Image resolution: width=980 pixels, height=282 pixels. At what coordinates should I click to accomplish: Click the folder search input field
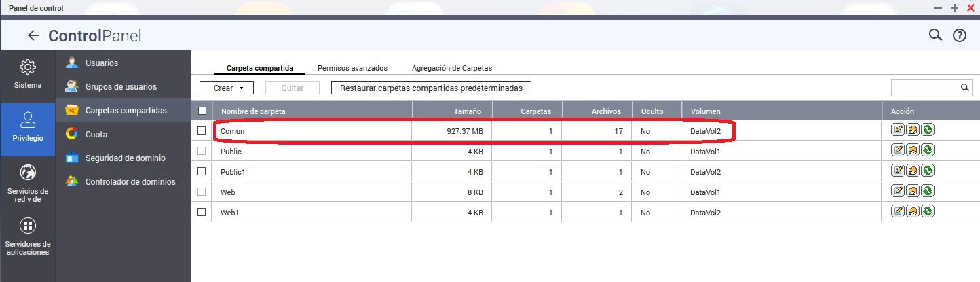924,88
